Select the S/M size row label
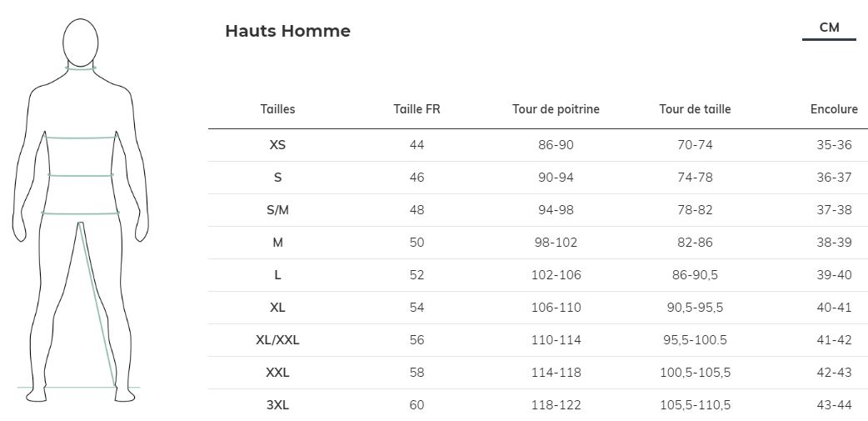 tap(278, 210)
